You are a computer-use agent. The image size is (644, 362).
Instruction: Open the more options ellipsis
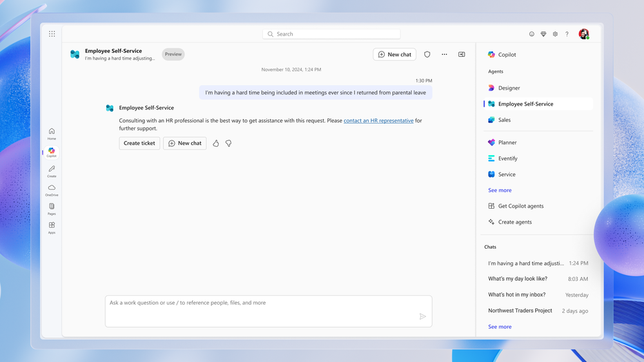click(444, 54)
